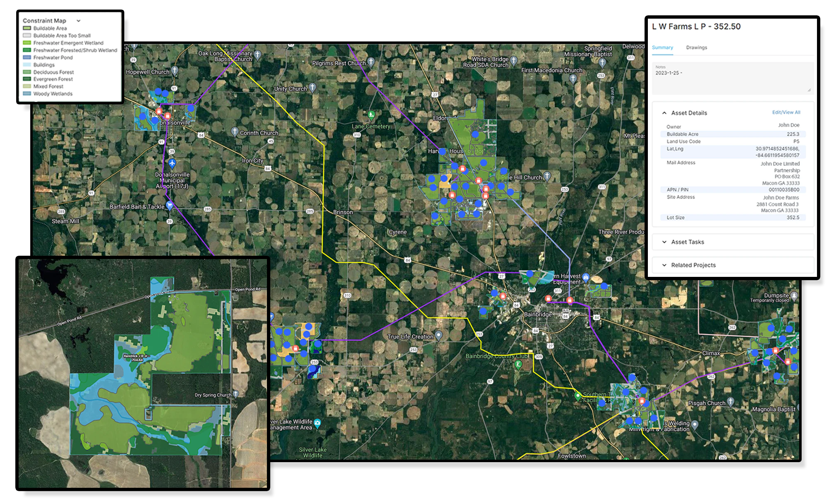The image size is (829, 504).
Task: Select the Donalsonville Municipal Airport icon
Action: (x=172, y=163)
